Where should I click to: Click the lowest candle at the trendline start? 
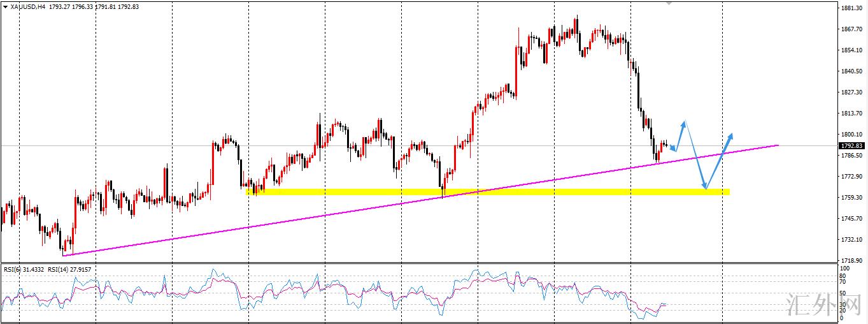click(64, 247)
